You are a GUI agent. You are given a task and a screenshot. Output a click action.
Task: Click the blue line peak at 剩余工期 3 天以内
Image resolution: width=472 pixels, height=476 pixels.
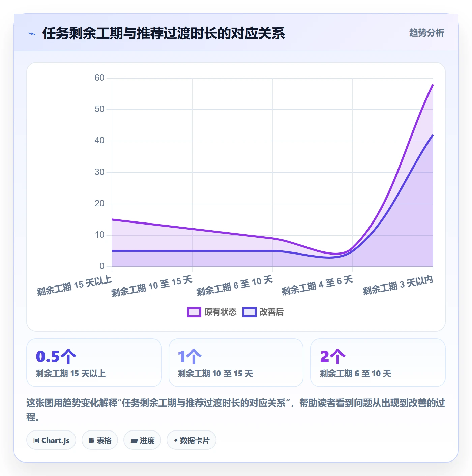coord(433,135)
